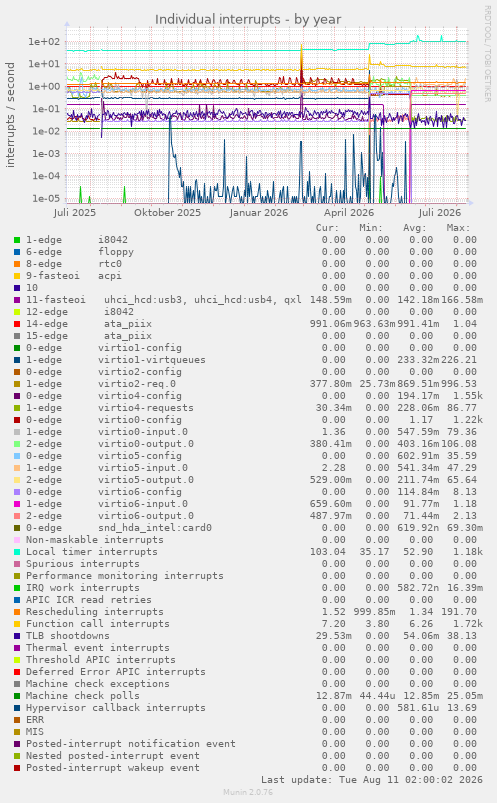
Task: Click the Function call interrupts swatch
Action: (17, 624)
